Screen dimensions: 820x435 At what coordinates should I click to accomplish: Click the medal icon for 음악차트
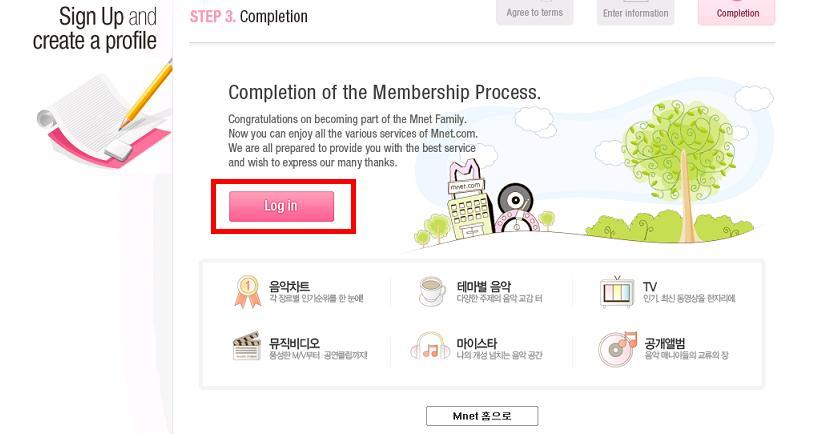pyautogui.click(x=246, y=291)
